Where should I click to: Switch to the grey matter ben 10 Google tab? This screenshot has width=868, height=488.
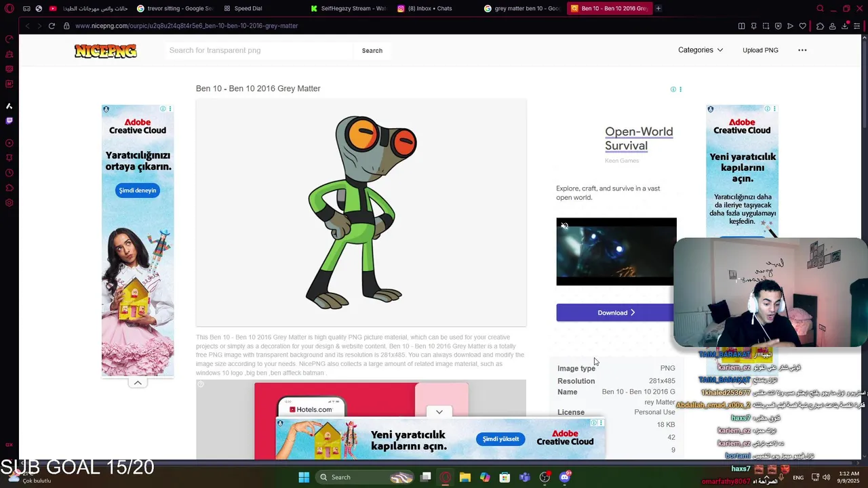(x=521, y=9)
